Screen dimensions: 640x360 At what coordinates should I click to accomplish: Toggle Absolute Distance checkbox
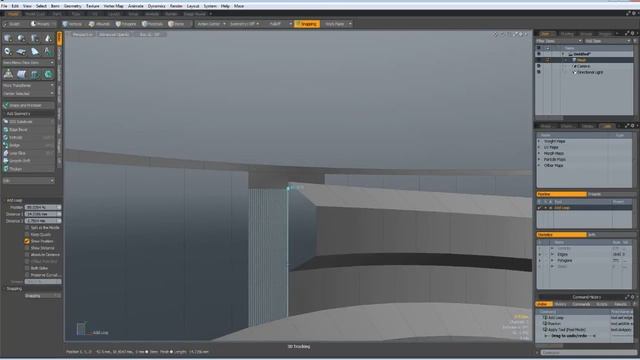tap(27, 254)
